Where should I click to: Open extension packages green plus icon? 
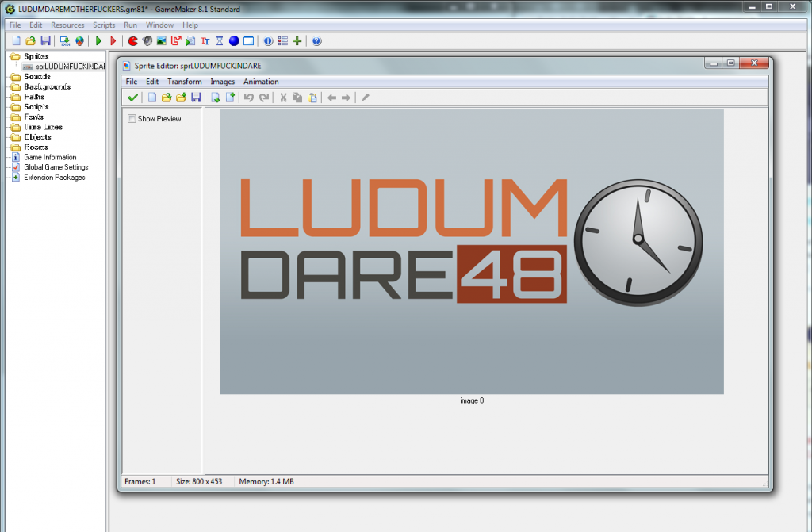297,41
